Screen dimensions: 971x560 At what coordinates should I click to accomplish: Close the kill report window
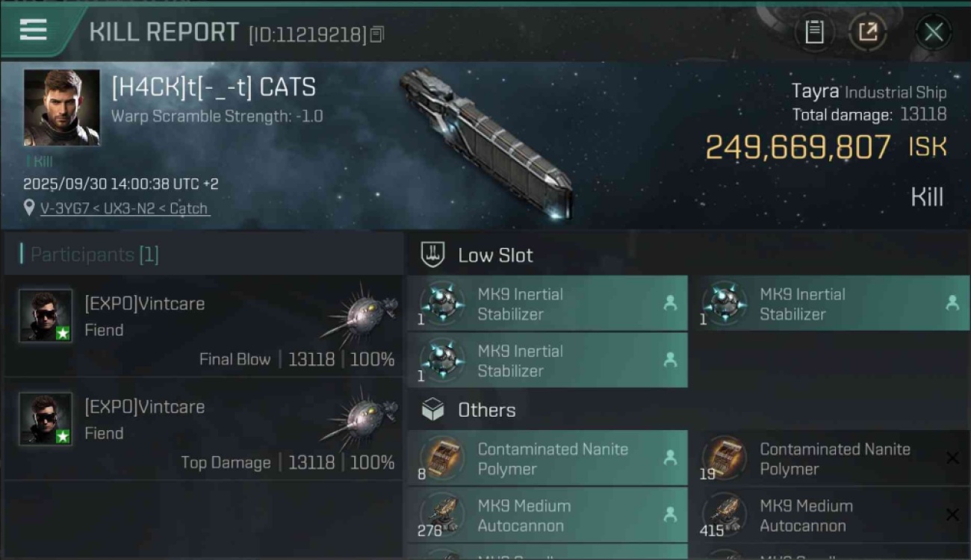point(933,32)
